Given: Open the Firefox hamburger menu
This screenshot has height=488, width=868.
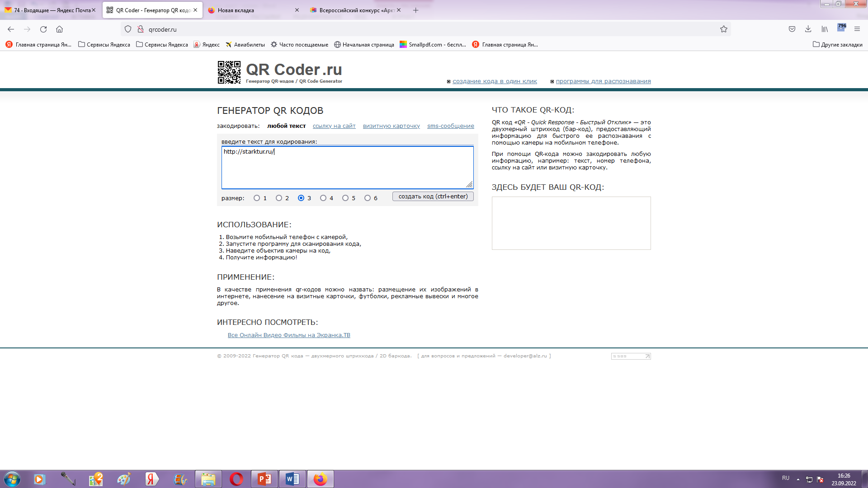Looking at the screenshot, I should [857, 29].
